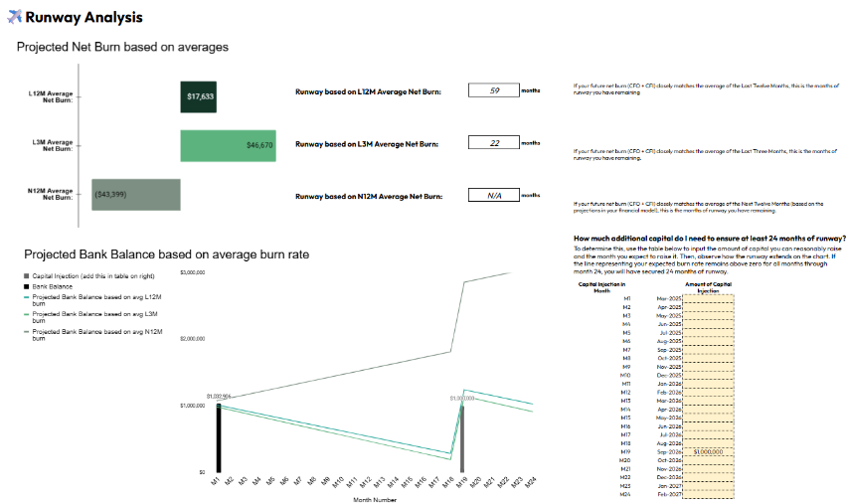The width and height of the screenshot is (847, 504).
Task: Click the Jun-2025 capital injection input cell
Action: 708,324
